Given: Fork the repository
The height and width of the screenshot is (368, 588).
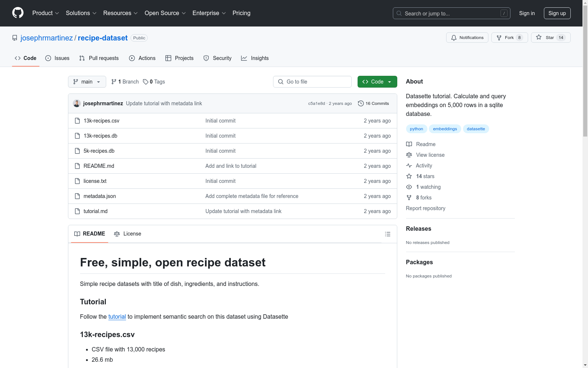Looking at the screenshot, I should click(509, 38).
